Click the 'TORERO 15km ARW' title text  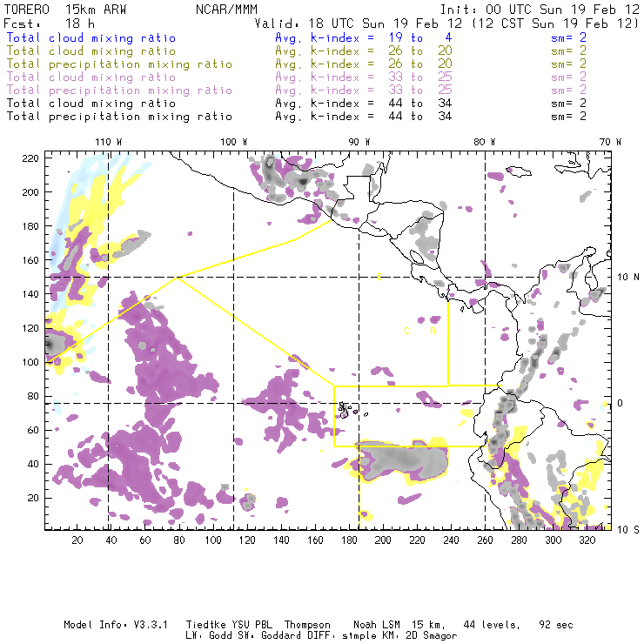(65, 10)
